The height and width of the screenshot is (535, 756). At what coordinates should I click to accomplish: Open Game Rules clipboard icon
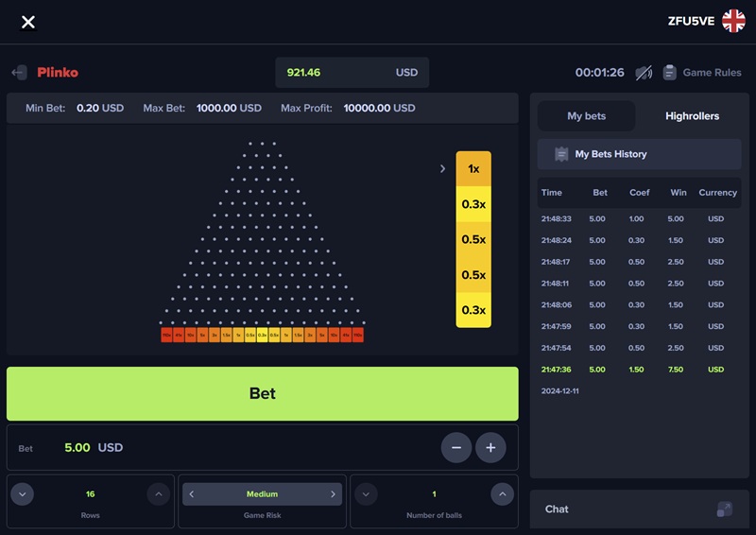tap(670, 73)
